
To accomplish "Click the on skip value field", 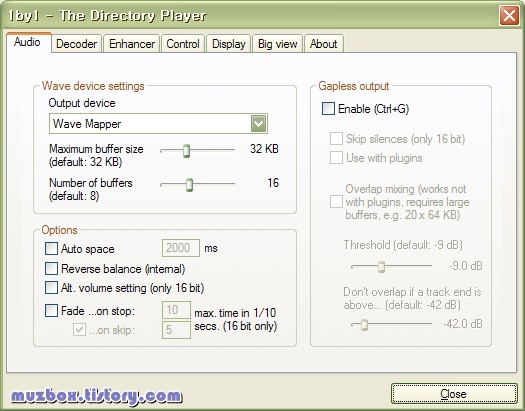I will click(176, 330).
